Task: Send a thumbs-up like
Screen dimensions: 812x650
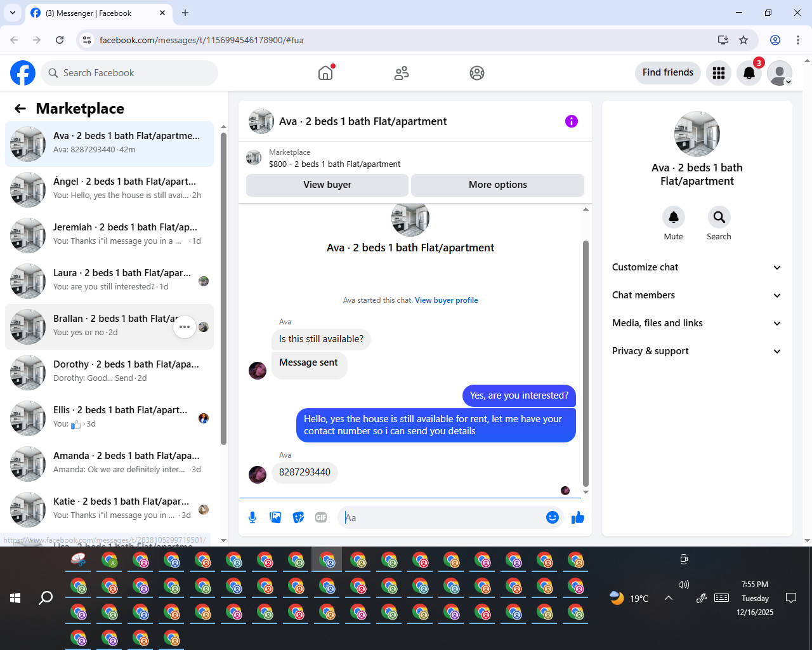Action: click(577, 517)
